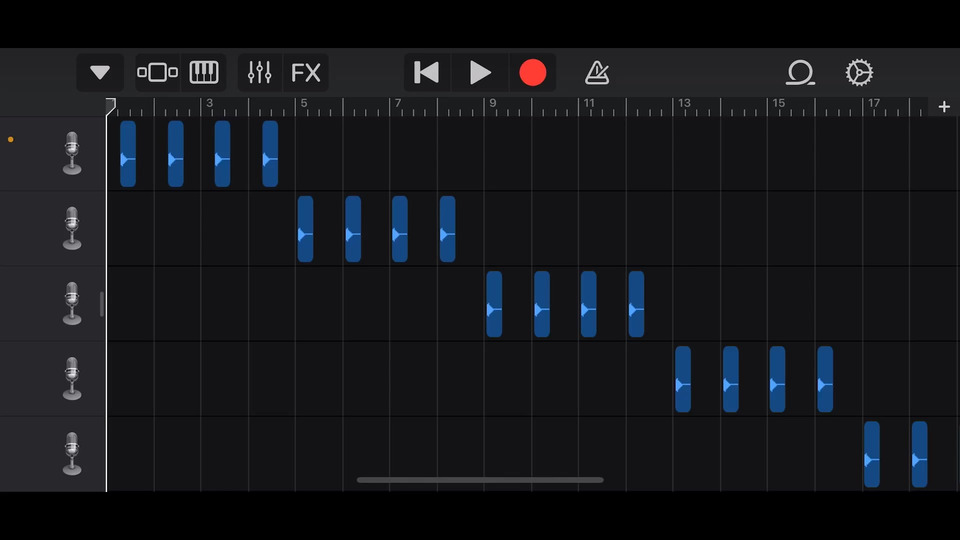Add song section with plus button
Screen dimensions: 960x540
(944, 107)
